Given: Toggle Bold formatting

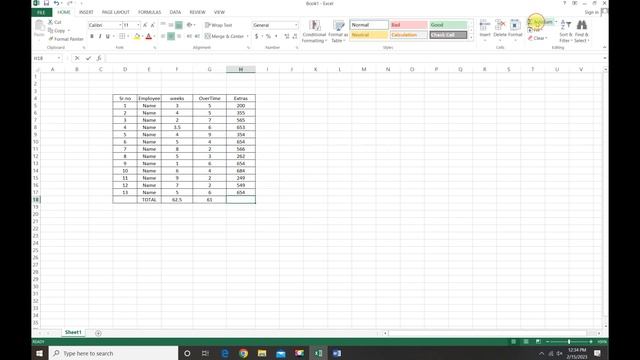Looking at the screenshot, I should pos(92,36).
